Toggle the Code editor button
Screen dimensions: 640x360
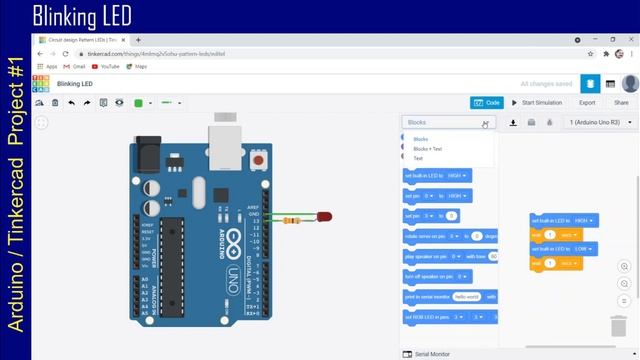pos(487,103)
